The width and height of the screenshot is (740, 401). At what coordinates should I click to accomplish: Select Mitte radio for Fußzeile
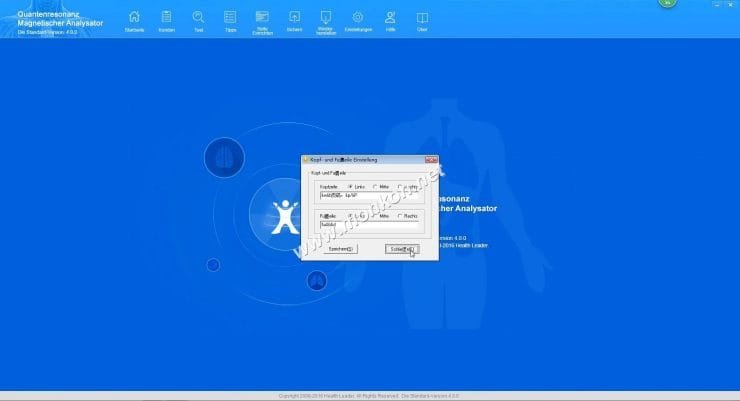[375, 216]
